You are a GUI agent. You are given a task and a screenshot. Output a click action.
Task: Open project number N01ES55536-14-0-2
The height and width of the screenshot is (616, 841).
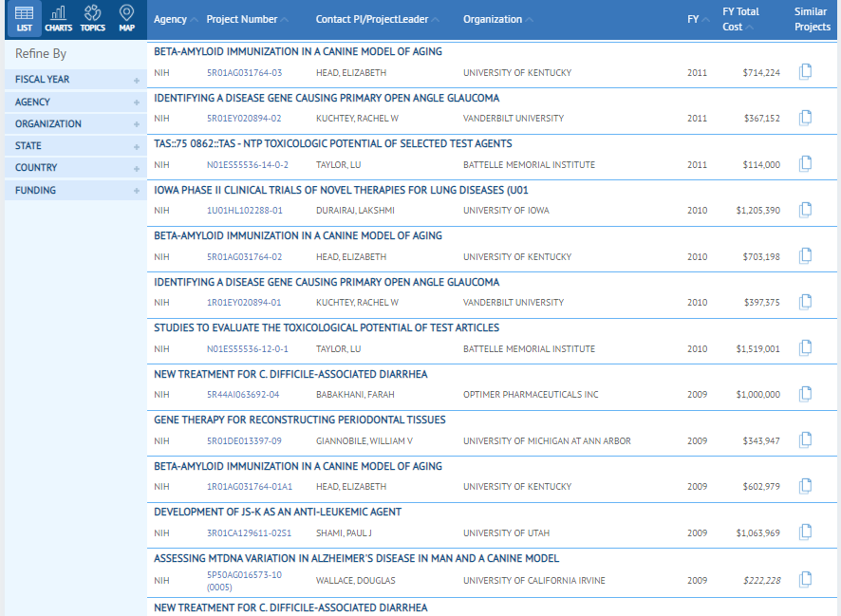(x=247, y=165)
